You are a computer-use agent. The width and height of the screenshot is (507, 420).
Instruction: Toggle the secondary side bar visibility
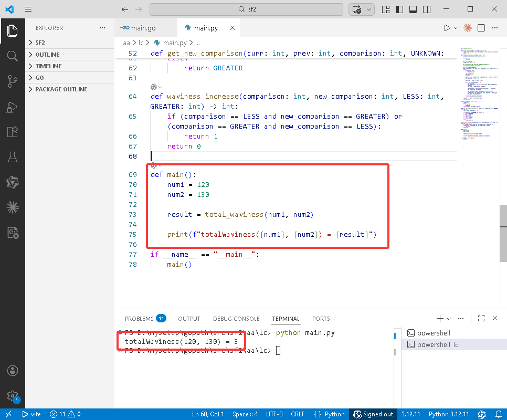pyautogui.click(x=427, y=9)
